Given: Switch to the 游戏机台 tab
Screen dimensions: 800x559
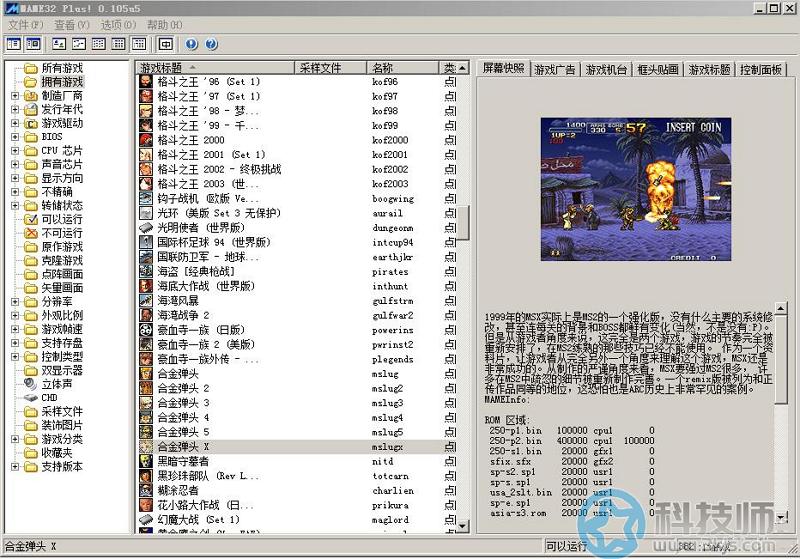Looking at the screenshot, I should point(606,70).
